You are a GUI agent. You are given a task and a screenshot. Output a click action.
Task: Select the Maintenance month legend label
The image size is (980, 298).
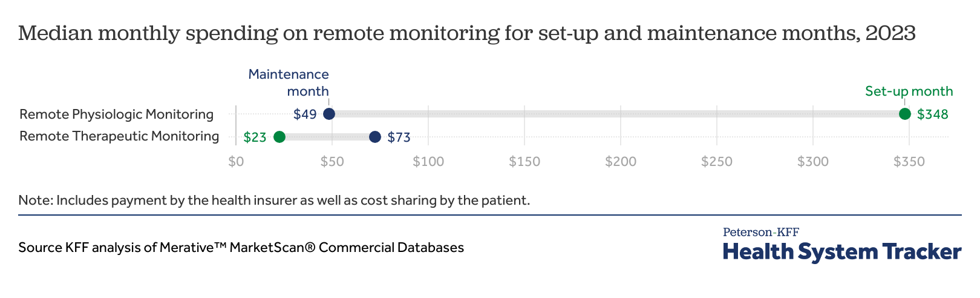tap(289, 83)
